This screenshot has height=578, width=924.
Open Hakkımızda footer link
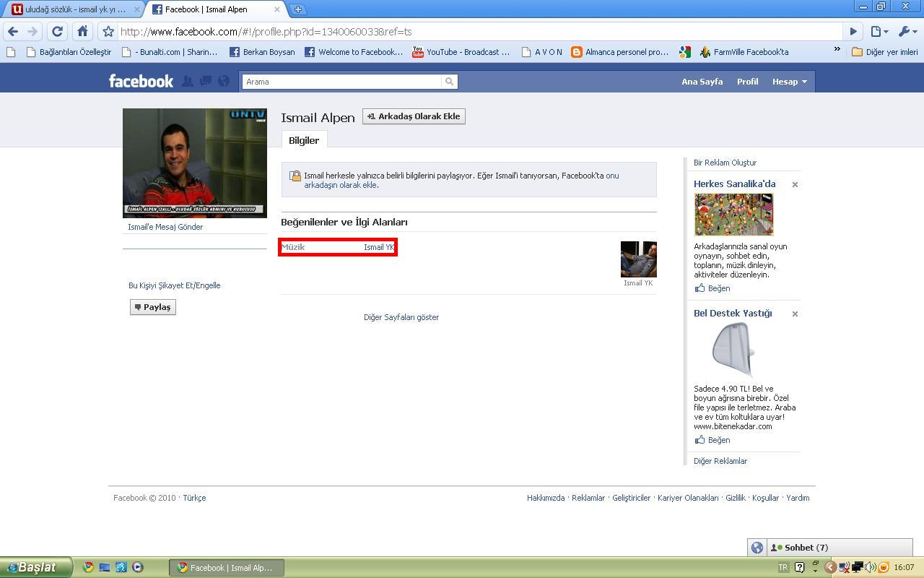[x=546, y=498]
